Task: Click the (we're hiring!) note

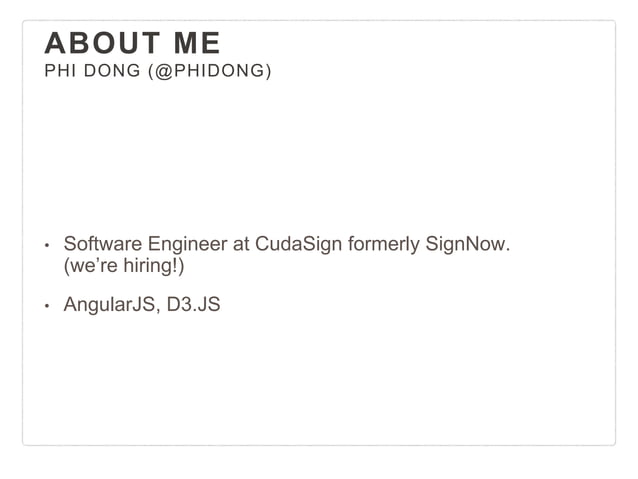Action: point(124,266)
